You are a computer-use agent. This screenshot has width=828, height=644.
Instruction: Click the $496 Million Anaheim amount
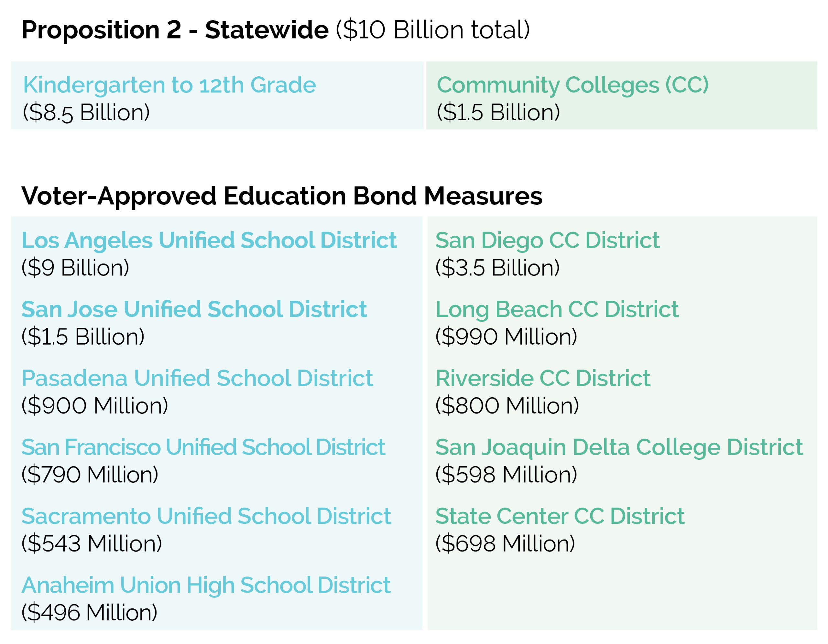tap(90, 613)
